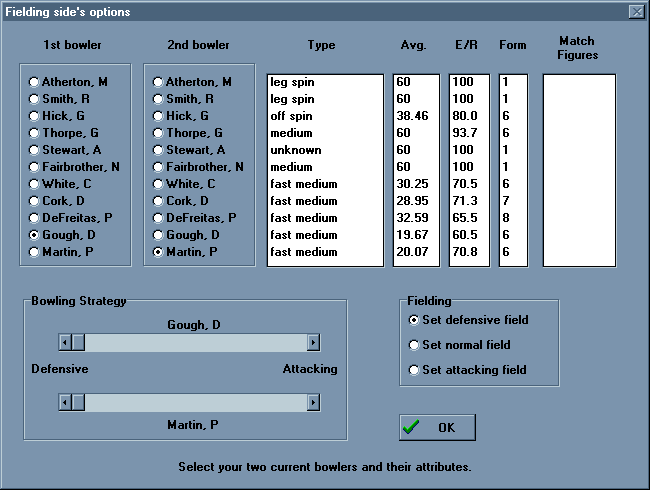The width and height of the screenshot is (650, 490).
Task: Select Gough, D as 2nd bowler
Action: 158,235
